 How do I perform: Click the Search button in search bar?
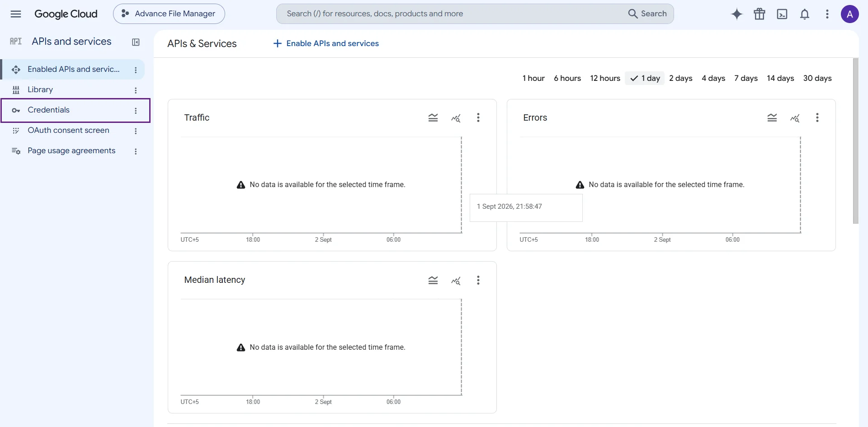(647, 14)
